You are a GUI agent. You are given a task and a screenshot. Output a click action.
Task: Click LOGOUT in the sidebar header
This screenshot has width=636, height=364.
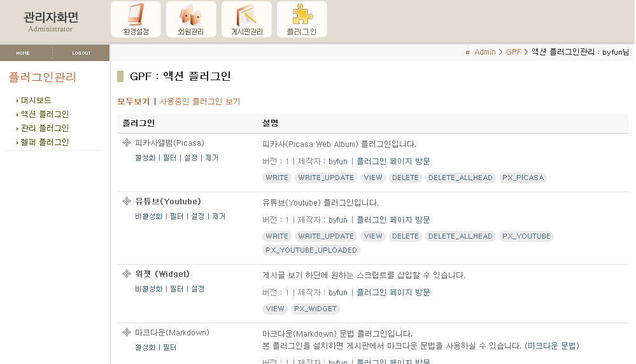coord(81,53)
